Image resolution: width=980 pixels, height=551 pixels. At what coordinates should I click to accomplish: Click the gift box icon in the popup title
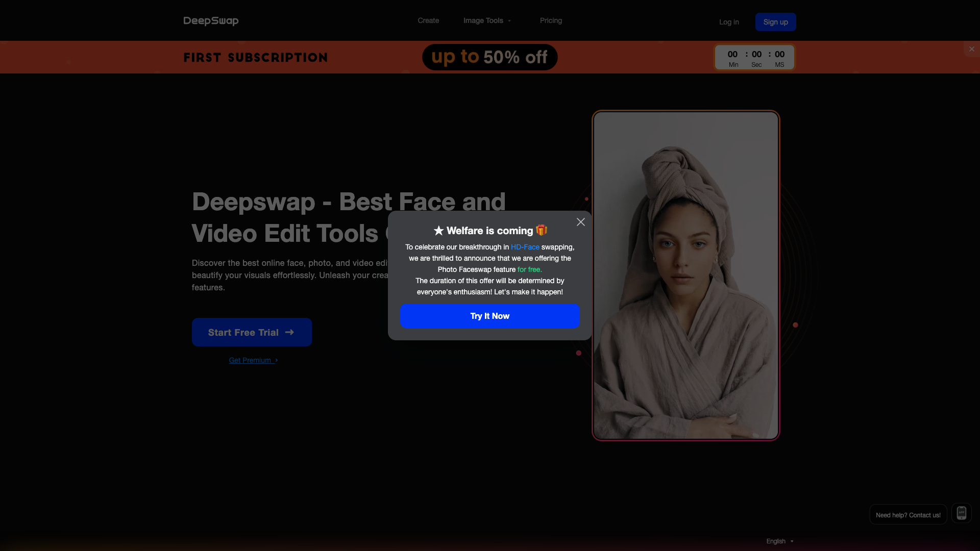[542, 230]
